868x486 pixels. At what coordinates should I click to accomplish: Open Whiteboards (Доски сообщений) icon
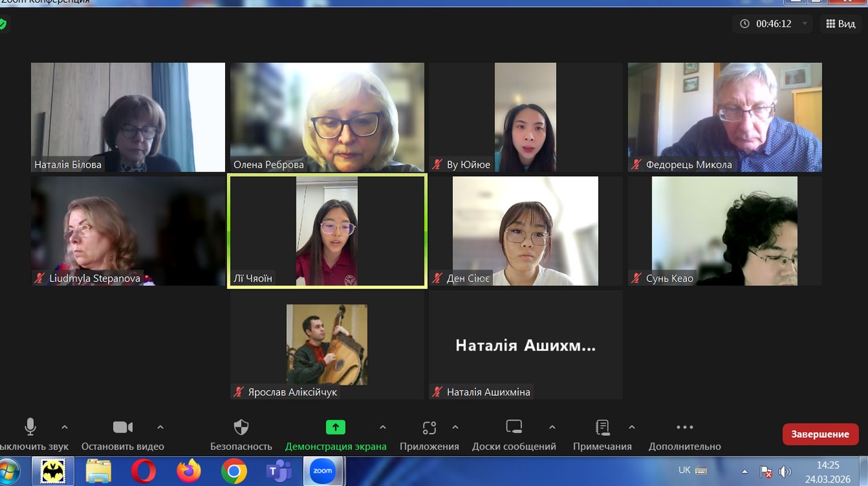click(514, 427)
